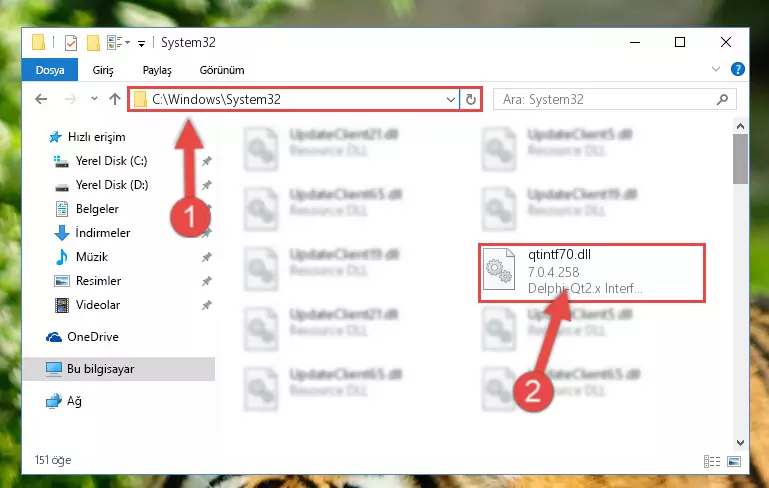Open the Görünüm ribbon tab
769x488 pixels.
[222, 70]
